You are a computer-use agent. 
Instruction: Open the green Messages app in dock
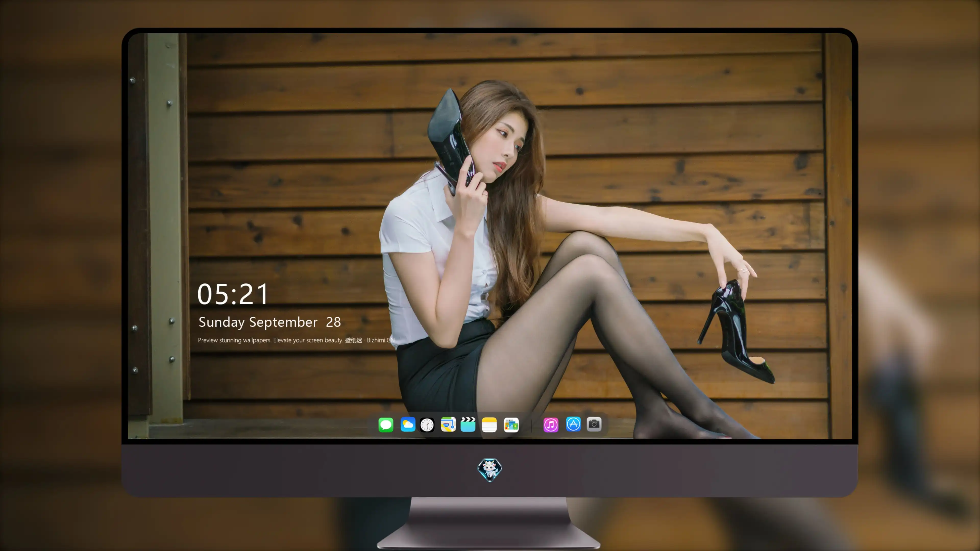pos(386,424)
